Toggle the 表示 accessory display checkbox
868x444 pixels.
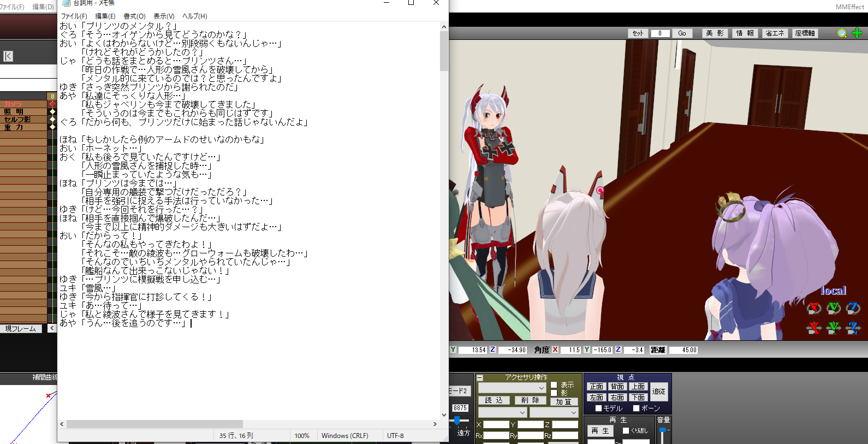[554, 385]
